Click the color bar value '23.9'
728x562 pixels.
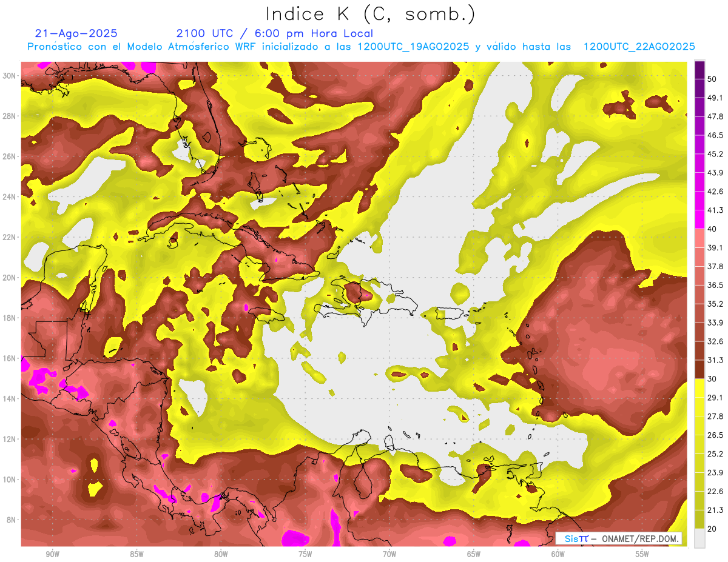coord(715,472)
